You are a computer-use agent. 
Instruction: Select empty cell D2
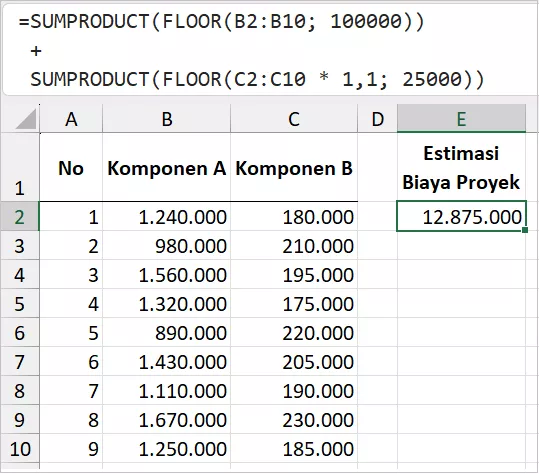(377, 217)
